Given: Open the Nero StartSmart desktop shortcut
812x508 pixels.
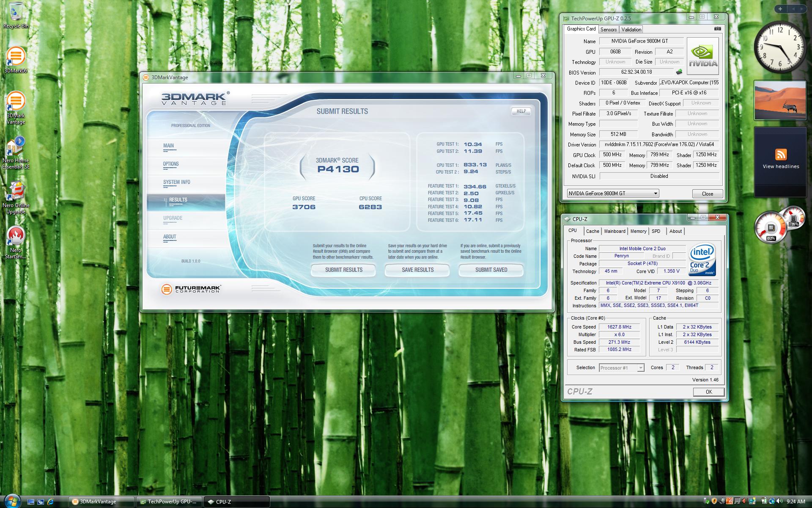Looking at the screenshot, I should [x=16, y=242].
